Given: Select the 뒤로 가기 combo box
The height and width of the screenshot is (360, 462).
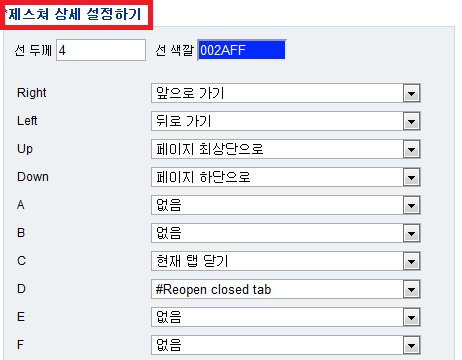Looking at the screenshot, I should tap(286, 121).
